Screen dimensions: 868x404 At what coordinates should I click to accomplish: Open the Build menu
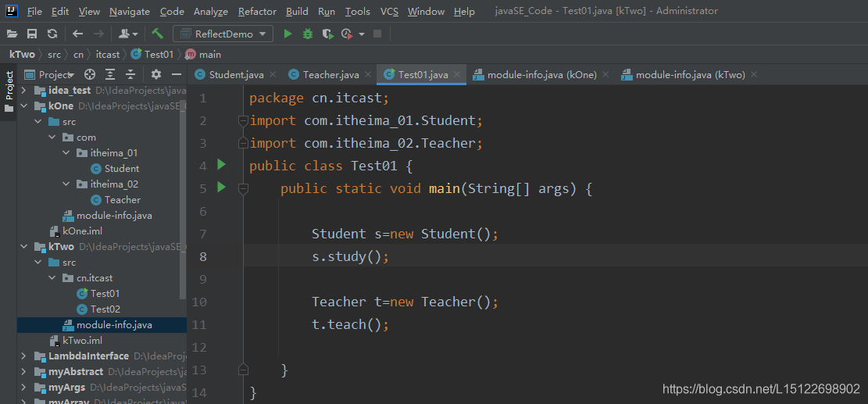(297, 11)
